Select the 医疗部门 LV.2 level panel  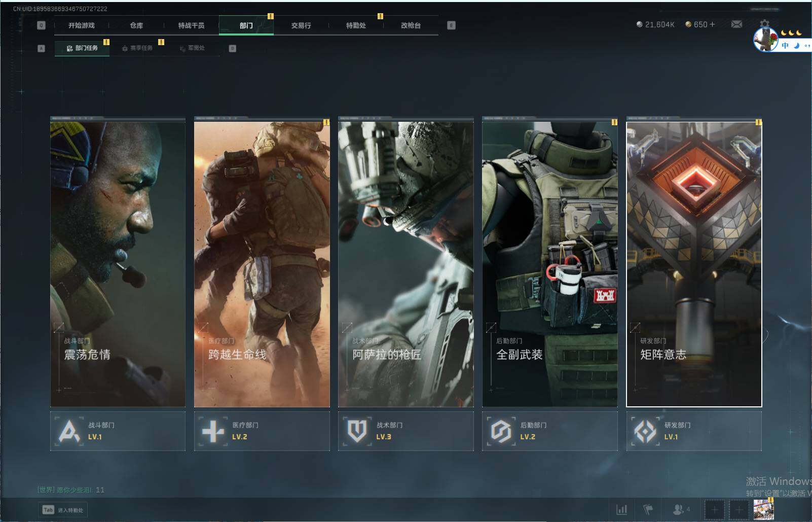click(x=262, y=431)
